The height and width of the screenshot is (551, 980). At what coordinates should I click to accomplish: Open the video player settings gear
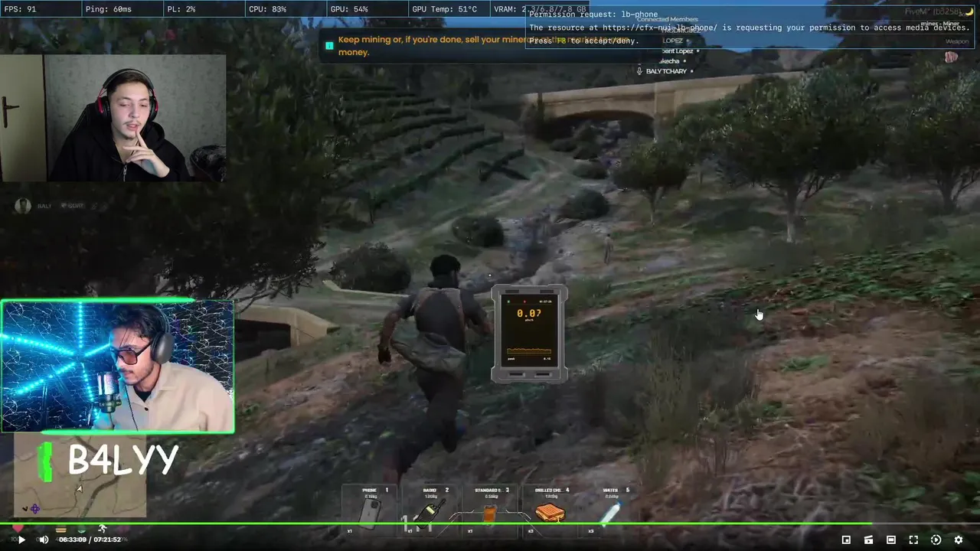pyautogui.click(x=958, y=540)
